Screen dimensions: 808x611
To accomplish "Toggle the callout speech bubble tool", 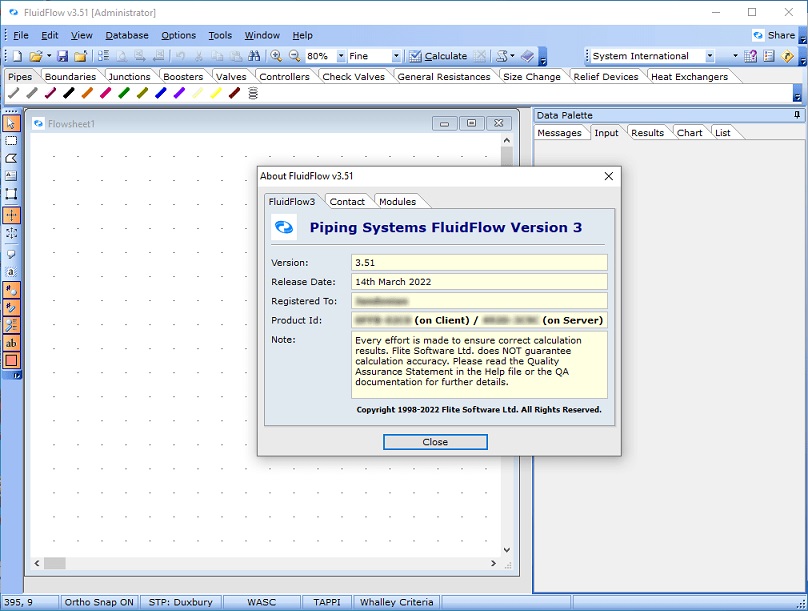I will (x=11, y=254).
